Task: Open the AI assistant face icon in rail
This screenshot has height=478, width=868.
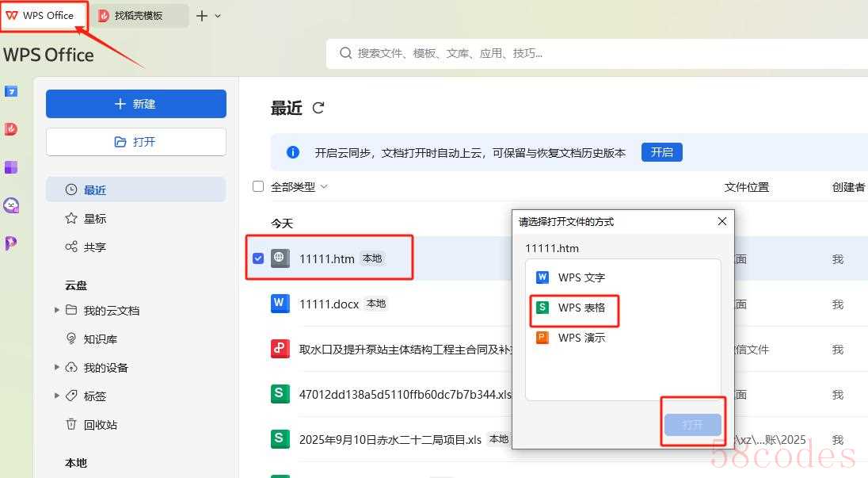Action: click(x=11, y=205)
